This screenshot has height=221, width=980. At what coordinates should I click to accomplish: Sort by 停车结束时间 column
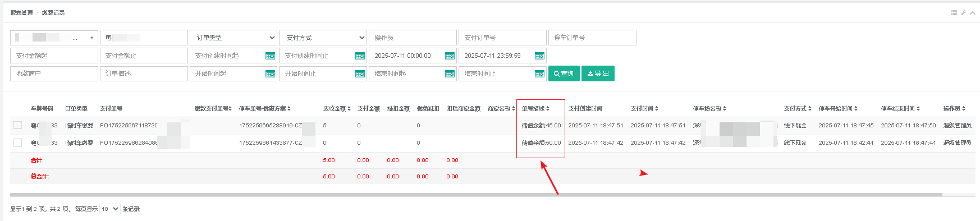click(900, 108)
